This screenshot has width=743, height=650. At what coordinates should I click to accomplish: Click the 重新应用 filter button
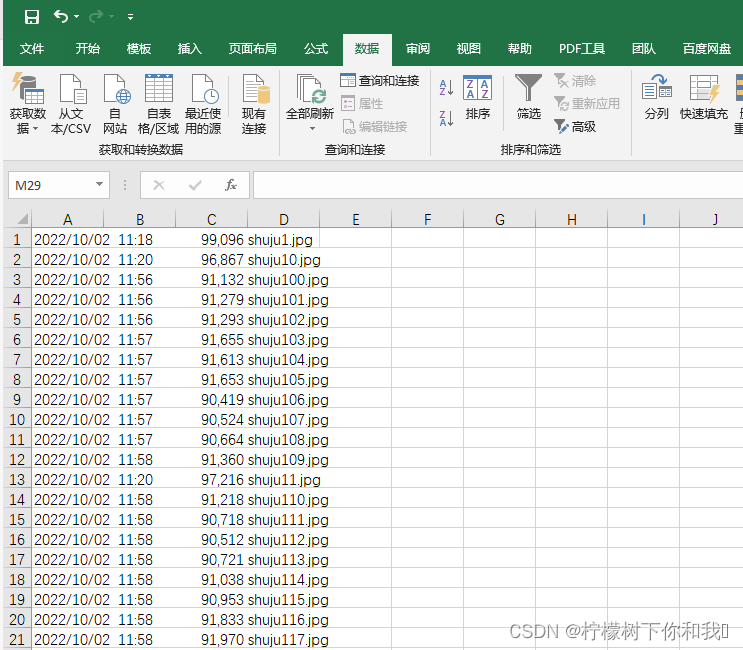pos(587,103)
